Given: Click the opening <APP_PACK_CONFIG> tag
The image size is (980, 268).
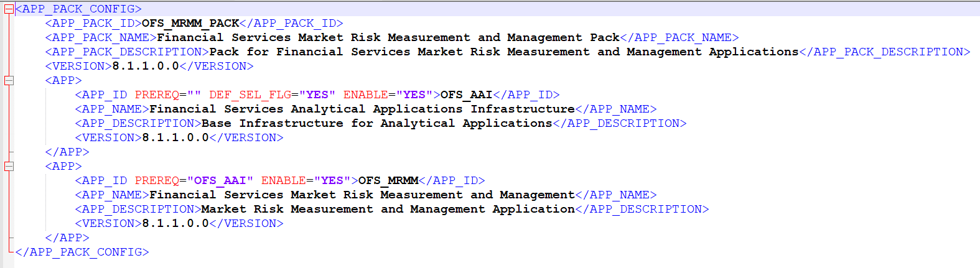Looking at the screenshot, I should (x=78, y=9).
